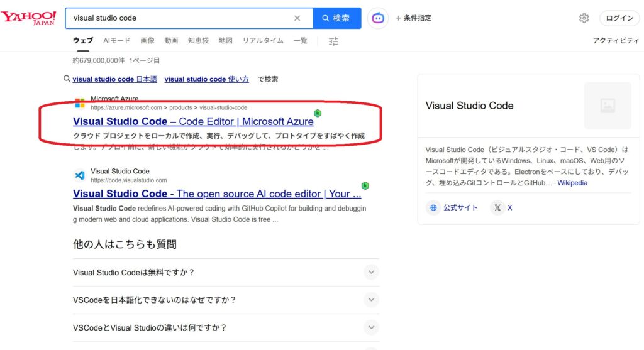Image resolution: width=644 pixels, height=350 pixels.
Task: Click the search input containing 'visual studio code'
Action: coord(180,18)
